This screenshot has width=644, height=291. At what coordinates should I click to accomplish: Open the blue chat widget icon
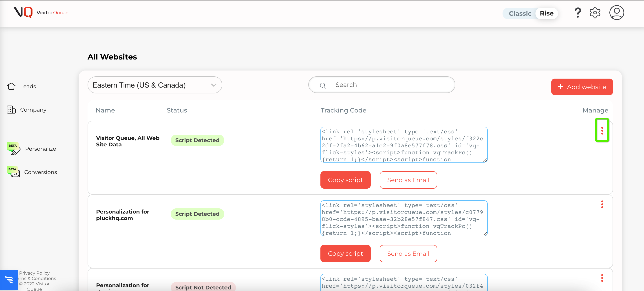coord(9,280)
